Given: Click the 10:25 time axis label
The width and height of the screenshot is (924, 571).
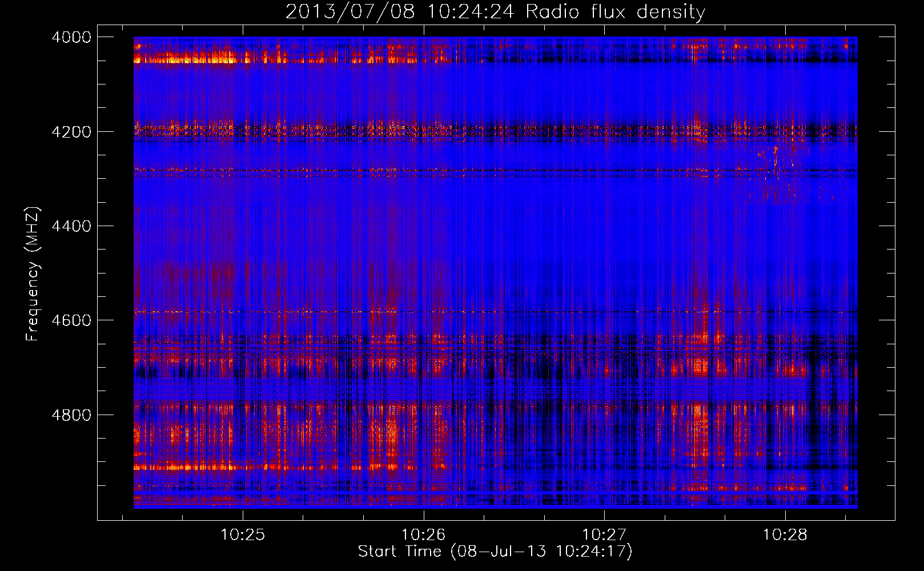Looking at the screenshot, I should (x=243, y=535).
